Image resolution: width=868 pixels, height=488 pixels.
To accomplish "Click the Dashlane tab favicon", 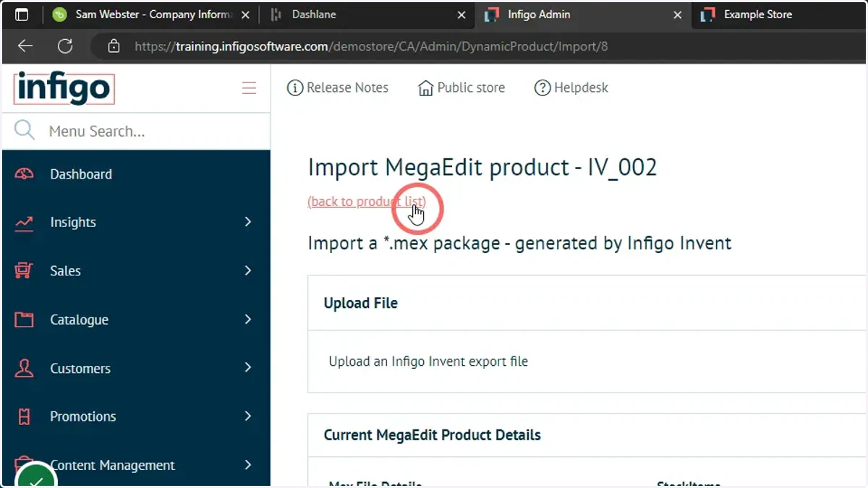I will point(276,14).
